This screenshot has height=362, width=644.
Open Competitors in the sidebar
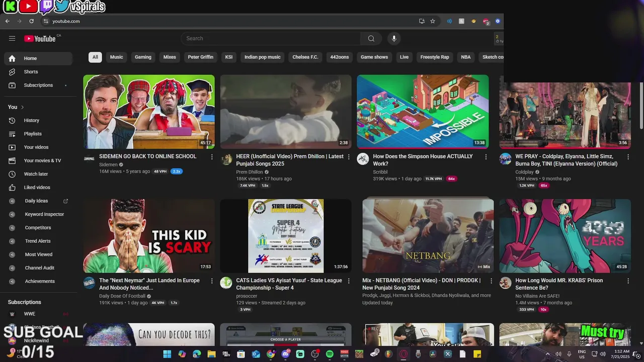point(38,228)
